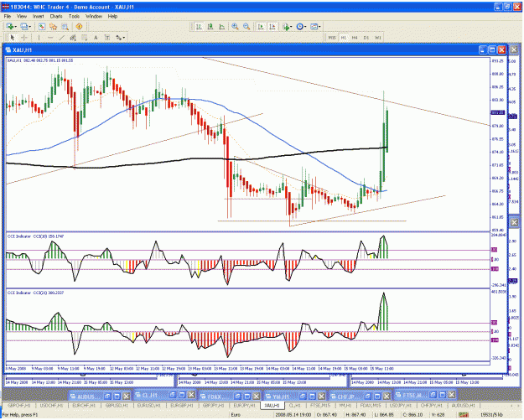This screenshot has width=524, height=420.
Task: Close the minimized CHFJP chart window
Action: (387, 397)
